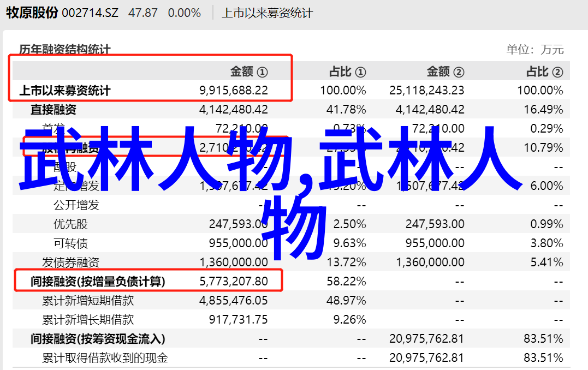The height and width of the screenshot is (370, 588).
Task: Click the 发债券融资 row label
Action: (70, 262)
